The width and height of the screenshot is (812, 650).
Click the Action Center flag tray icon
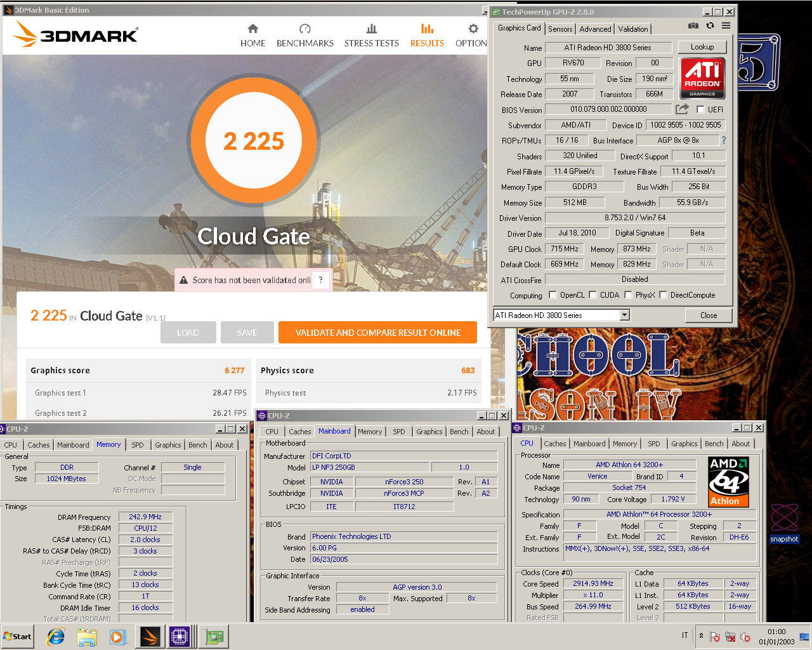[714, 637]
